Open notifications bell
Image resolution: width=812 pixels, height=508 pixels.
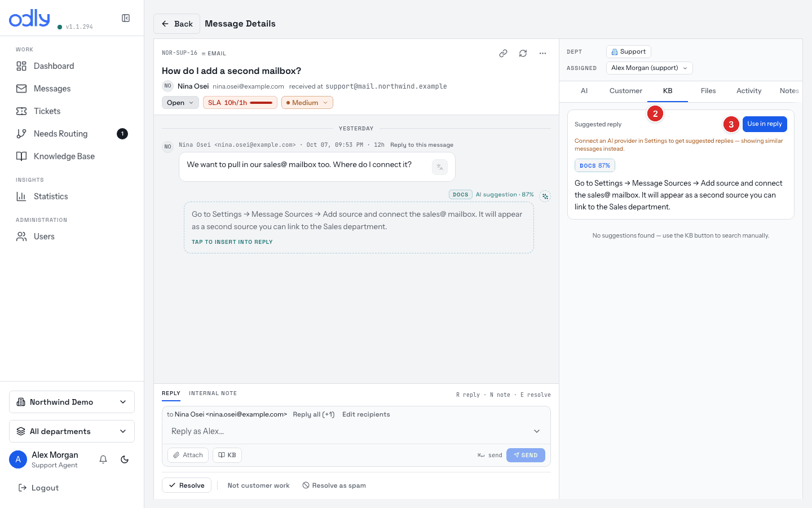[103, 459]
